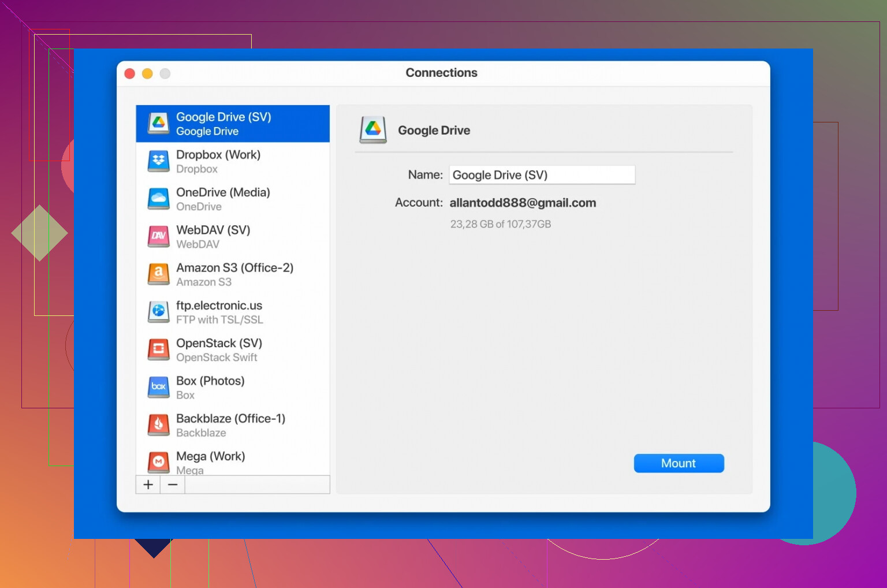Select the ftp.electronic.us connection name

tap(219, 306)
